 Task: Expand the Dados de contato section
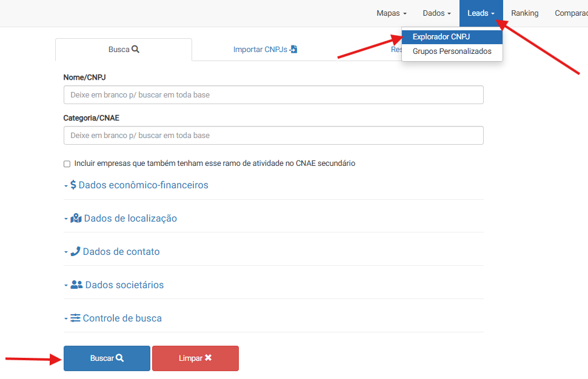pos(121,252)
